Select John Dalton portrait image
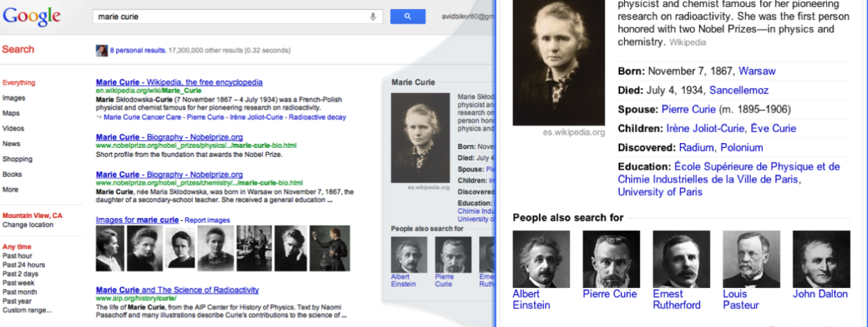Screen dimensions: 868x327 click(x=821, y=259)
